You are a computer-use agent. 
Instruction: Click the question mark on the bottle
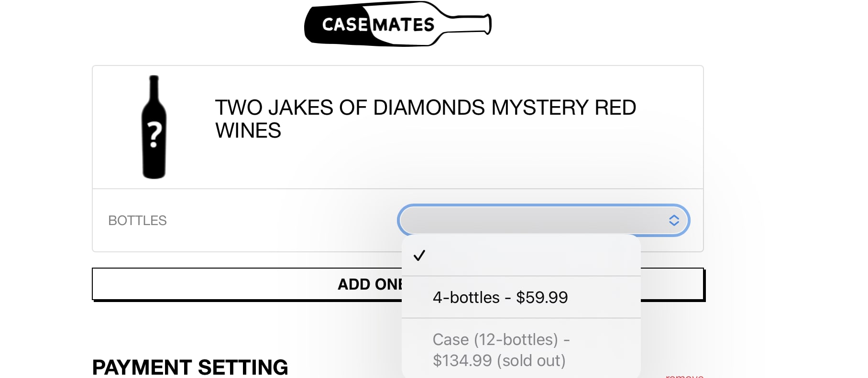154,134
